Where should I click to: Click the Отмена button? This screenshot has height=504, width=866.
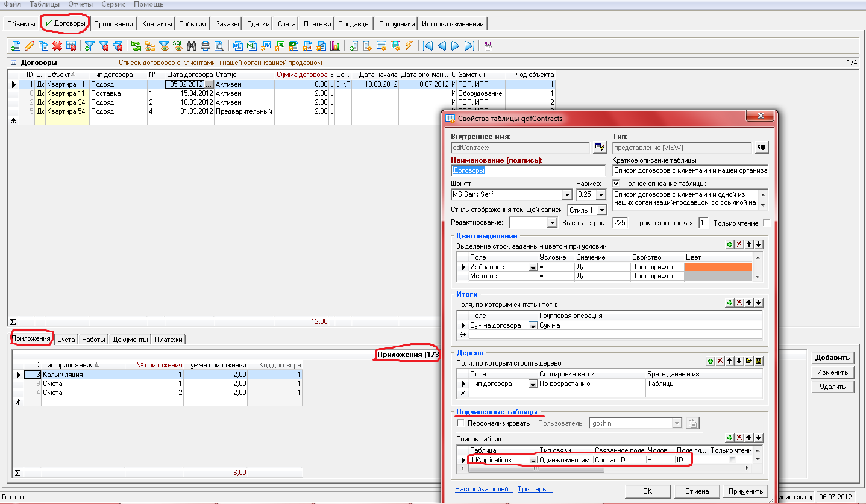click(696, 491)
